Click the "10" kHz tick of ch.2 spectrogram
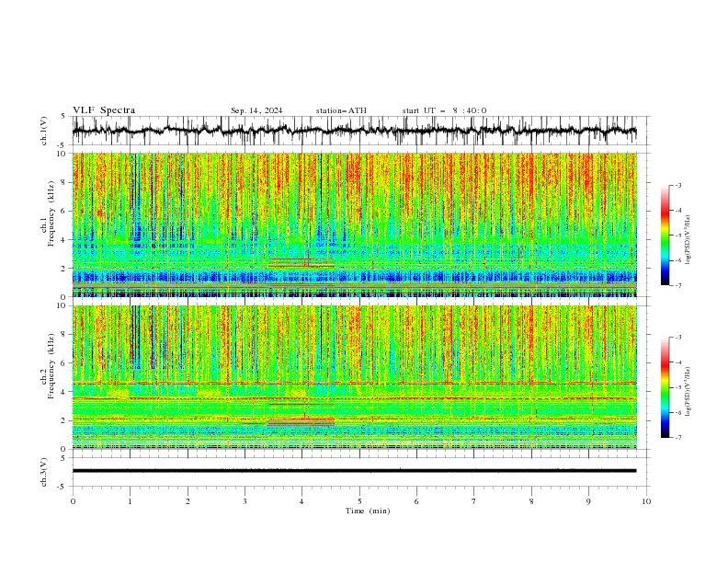Image resolution: width=728 pixels, height=563 pixels. click(x=62, y=305)
